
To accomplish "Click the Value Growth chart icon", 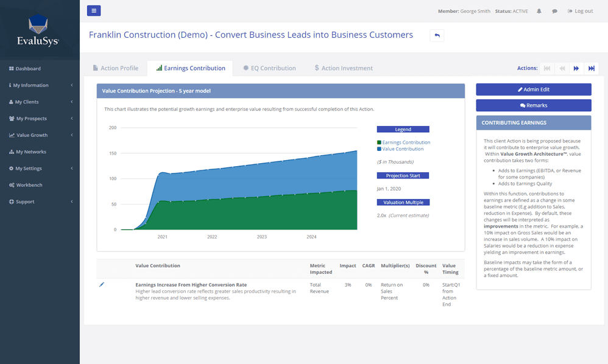I will pos(12,135).
